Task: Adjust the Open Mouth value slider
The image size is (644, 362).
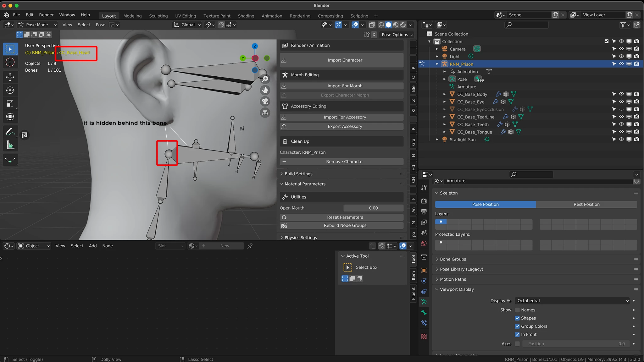Action: pos(373,208)
